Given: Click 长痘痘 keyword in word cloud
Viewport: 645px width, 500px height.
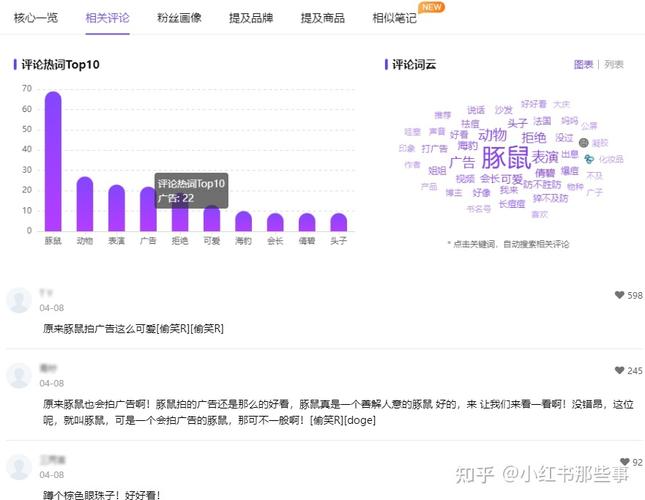Looking at the screenshot, I should pyautogui.click(x=512, y=204).
